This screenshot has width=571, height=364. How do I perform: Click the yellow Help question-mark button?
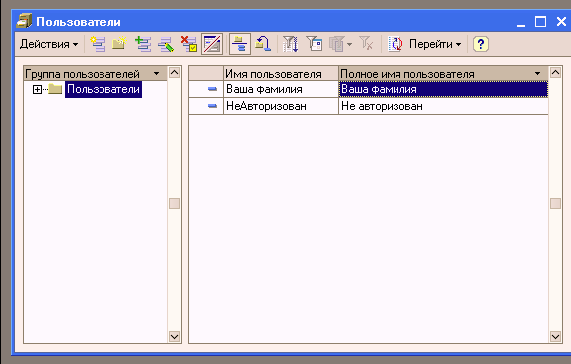tap(481, 44)
